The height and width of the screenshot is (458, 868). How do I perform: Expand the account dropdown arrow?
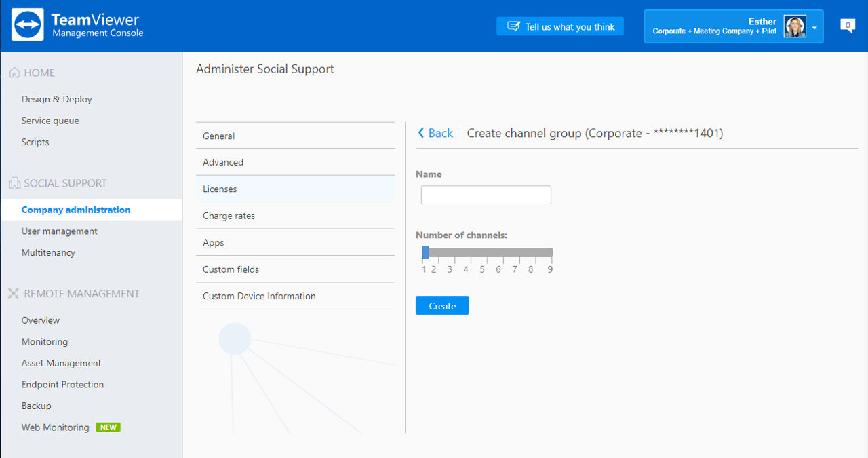click(814, 28)
